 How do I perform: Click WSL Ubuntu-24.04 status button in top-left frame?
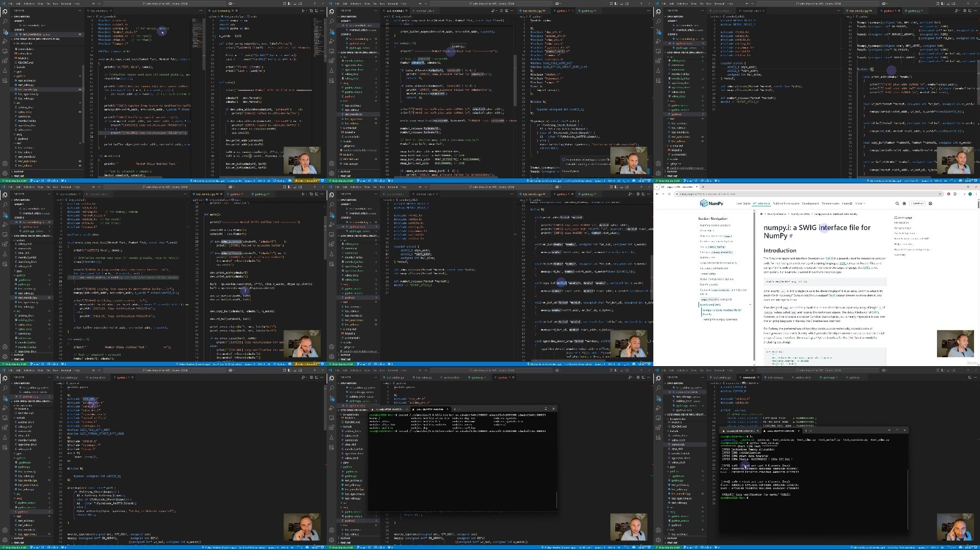click(x=14, y=181)
